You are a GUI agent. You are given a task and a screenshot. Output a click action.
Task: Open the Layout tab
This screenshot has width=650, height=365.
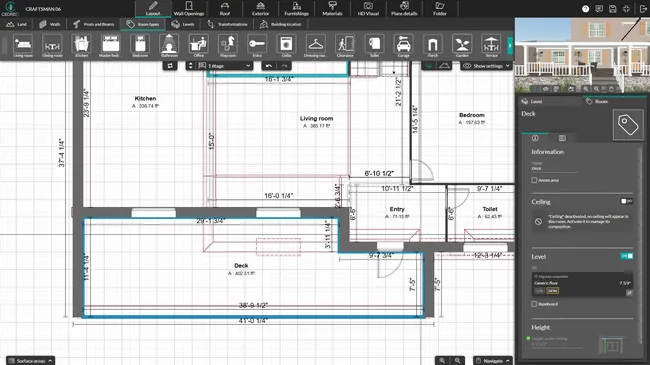pyautogui.click(x=153, y=9)
